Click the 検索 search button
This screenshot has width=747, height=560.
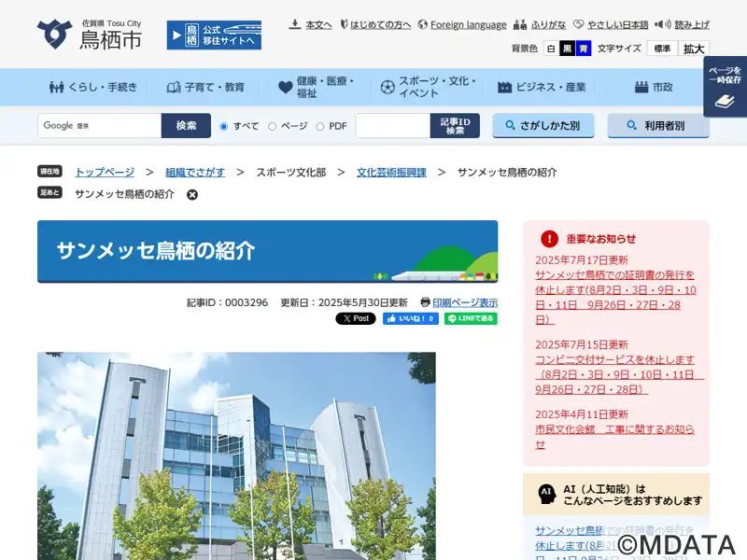coord(186,126)
